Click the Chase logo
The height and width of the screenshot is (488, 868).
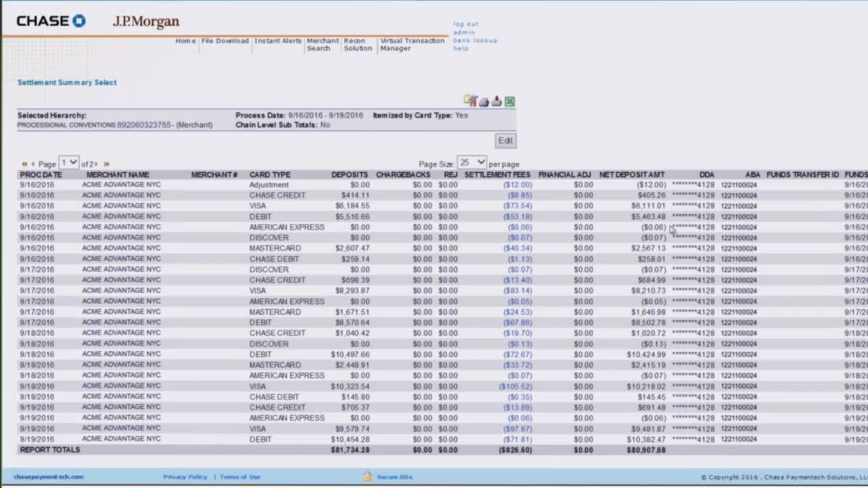click(x=51, y=21)
